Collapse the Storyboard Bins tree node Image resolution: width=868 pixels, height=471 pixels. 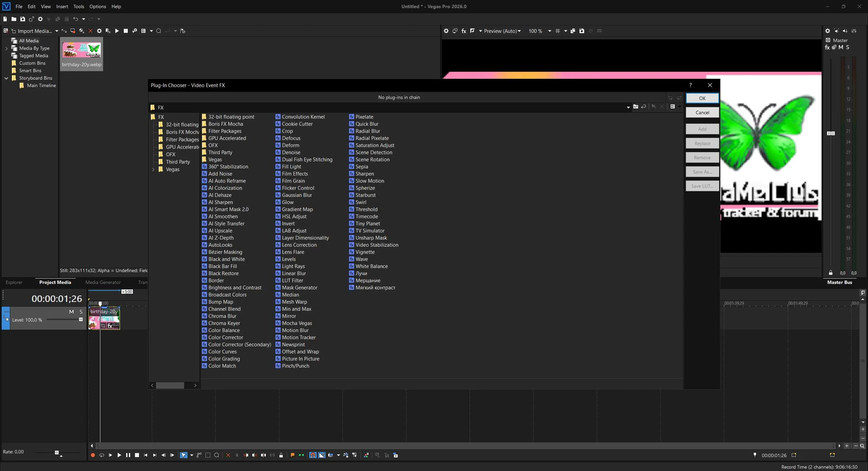(x=6, y=78)
